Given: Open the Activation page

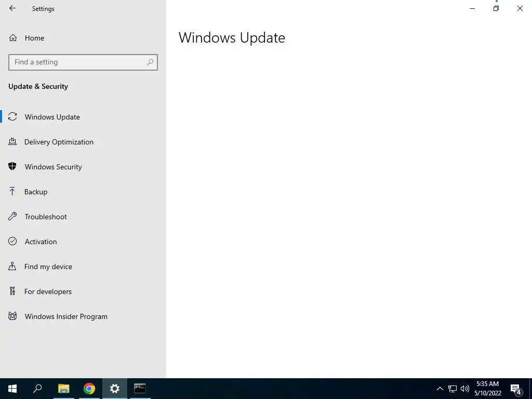Looking at the screenshot, I should tap(83, 242).
